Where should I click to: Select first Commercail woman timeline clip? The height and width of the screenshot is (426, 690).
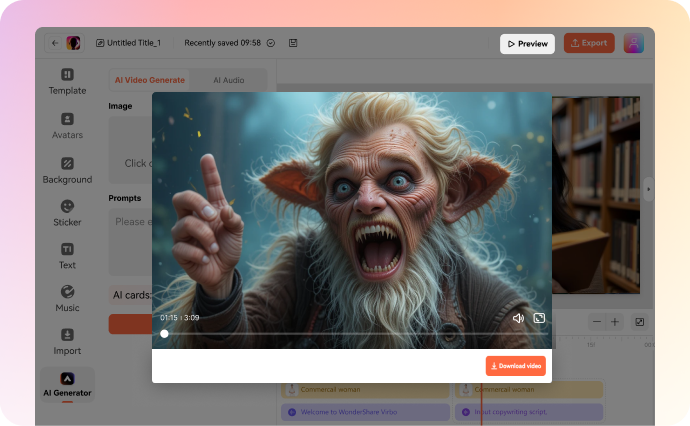(x=365, y=389)
